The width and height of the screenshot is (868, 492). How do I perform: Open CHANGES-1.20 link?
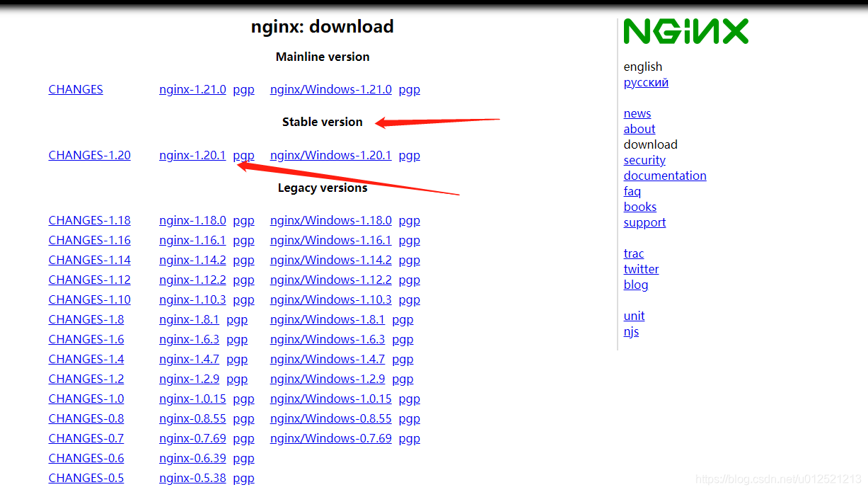pyautogui.click(x=90, y=156)
